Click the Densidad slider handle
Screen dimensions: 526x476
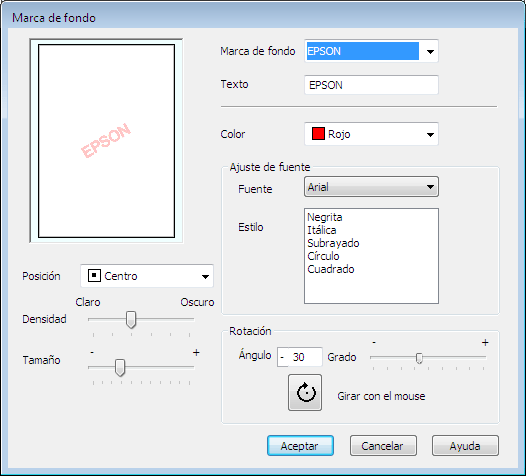pyautogui.click(x=131, y=319)
